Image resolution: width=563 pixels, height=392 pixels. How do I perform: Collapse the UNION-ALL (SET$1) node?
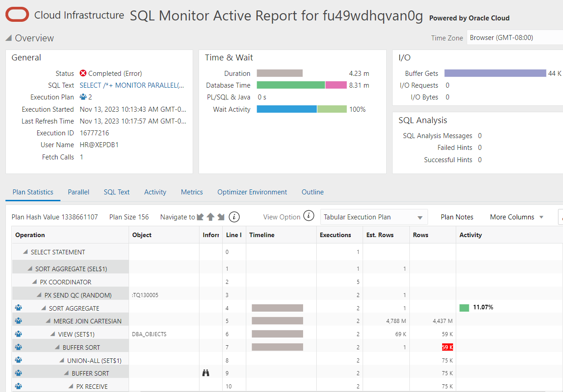pyautogui.click(x=62, y=361)
